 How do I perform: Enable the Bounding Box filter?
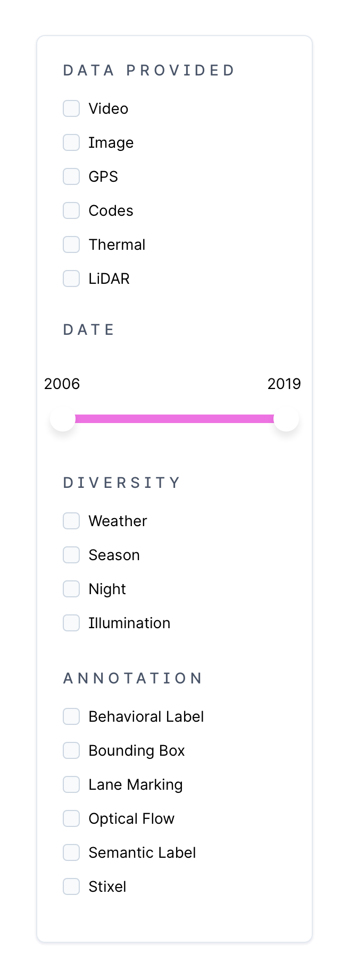(x=71, y=750)
